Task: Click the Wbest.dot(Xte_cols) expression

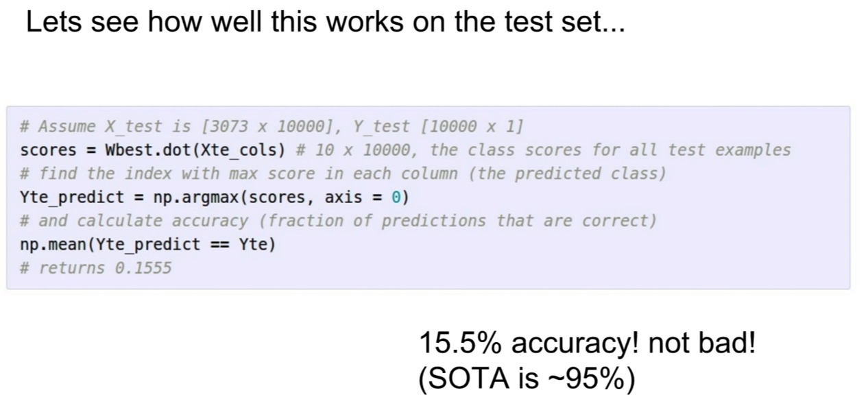Action: click(198, 150)
